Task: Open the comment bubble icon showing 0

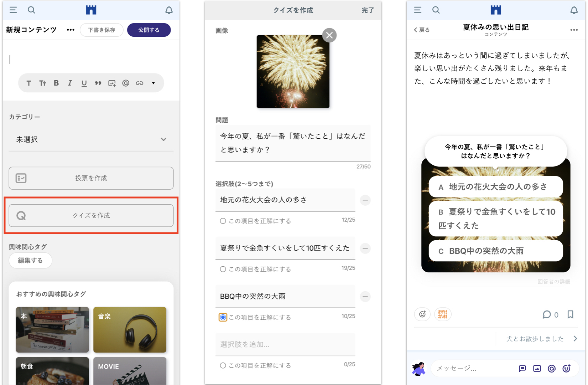Action: click(546, 314)
